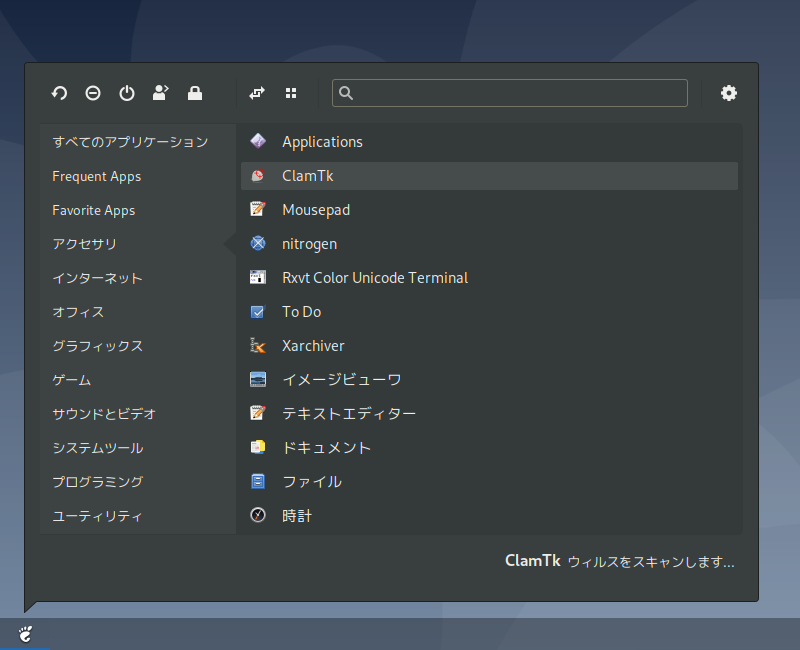Click the テキストエディター icon
This screenshot has height=650, width=800.
click(258, 413)
